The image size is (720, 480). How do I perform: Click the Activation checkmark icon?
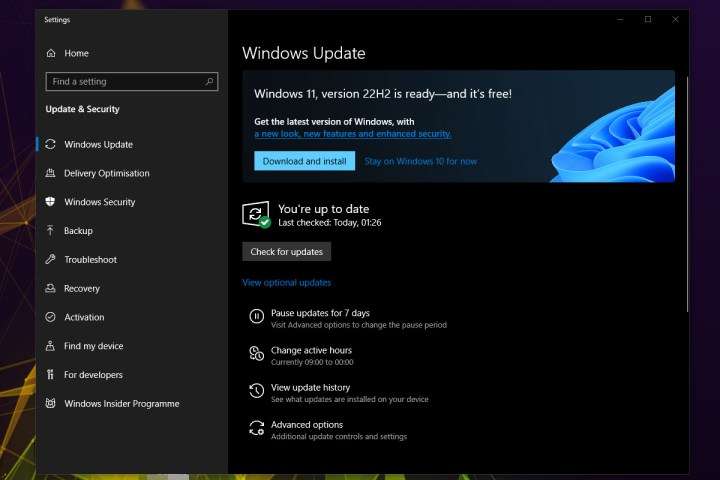51,317
